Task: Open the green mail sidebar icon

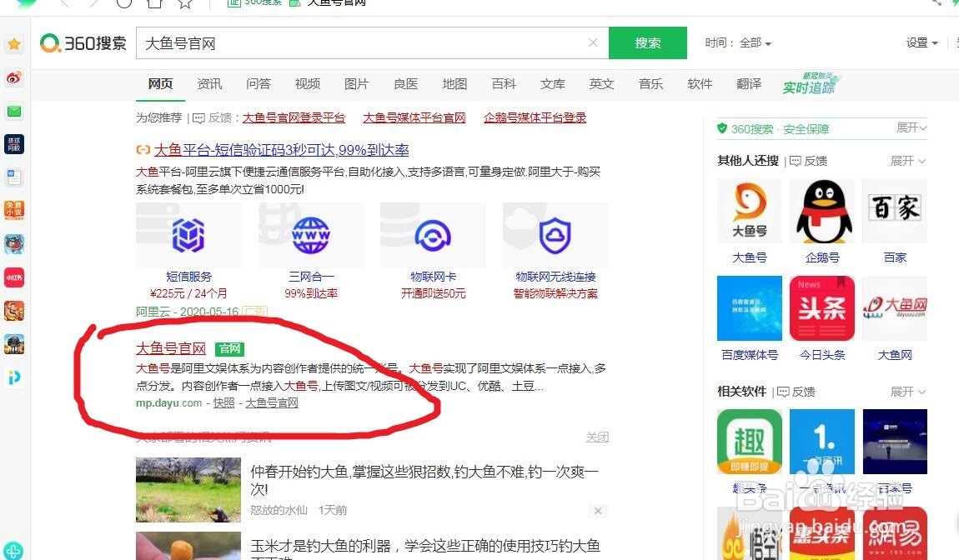Action: tap(14, 112)
